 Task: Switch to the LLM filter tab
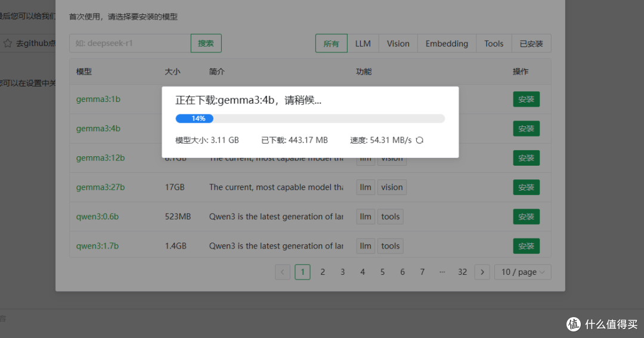(363, 44)
